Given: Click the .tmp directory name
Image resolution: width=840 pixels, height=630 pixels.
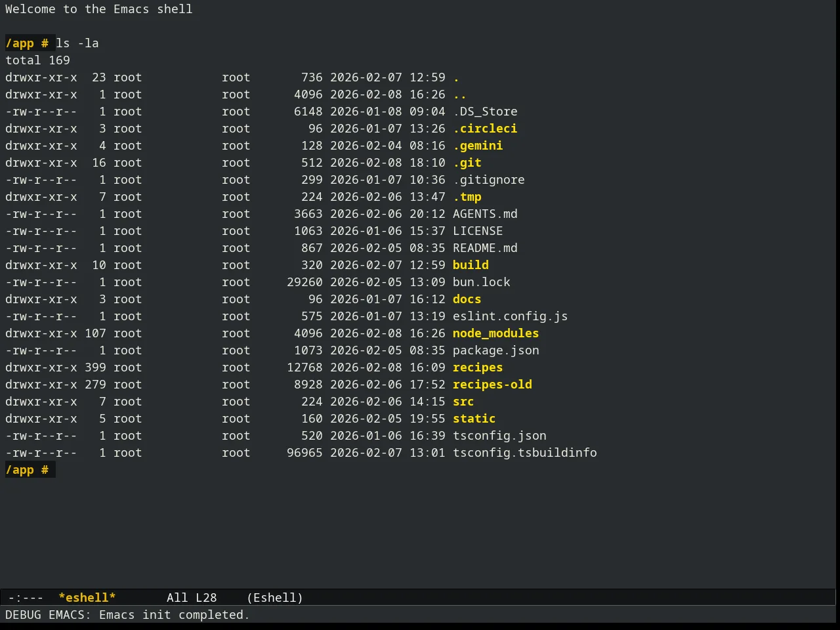Looking at the screenshot, I should [467, 197].
